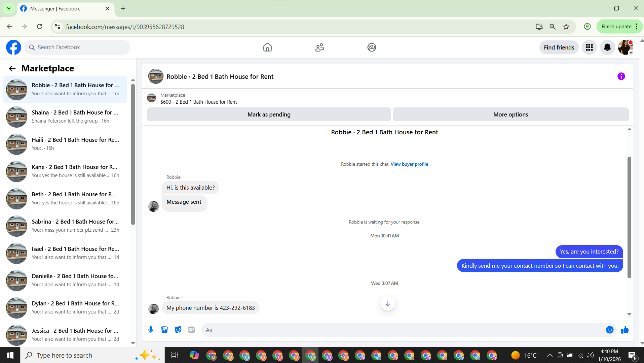
Task: Show hidden system tray icons
Action: (550, 355)
